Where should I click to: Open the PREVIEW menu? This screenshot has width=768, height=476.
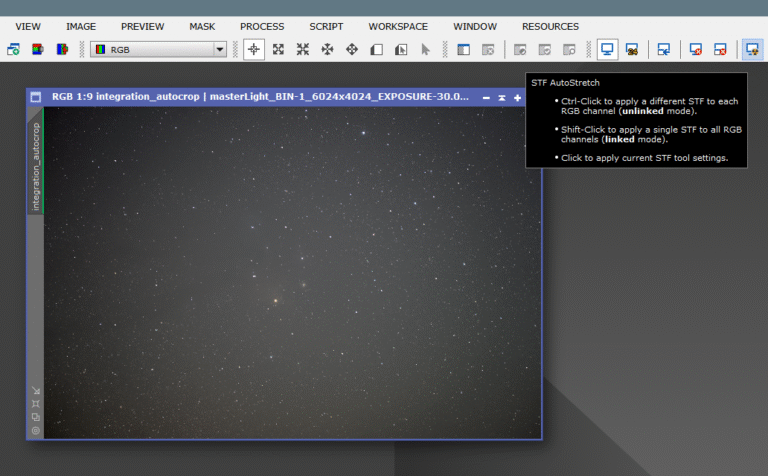pos(143,27)
